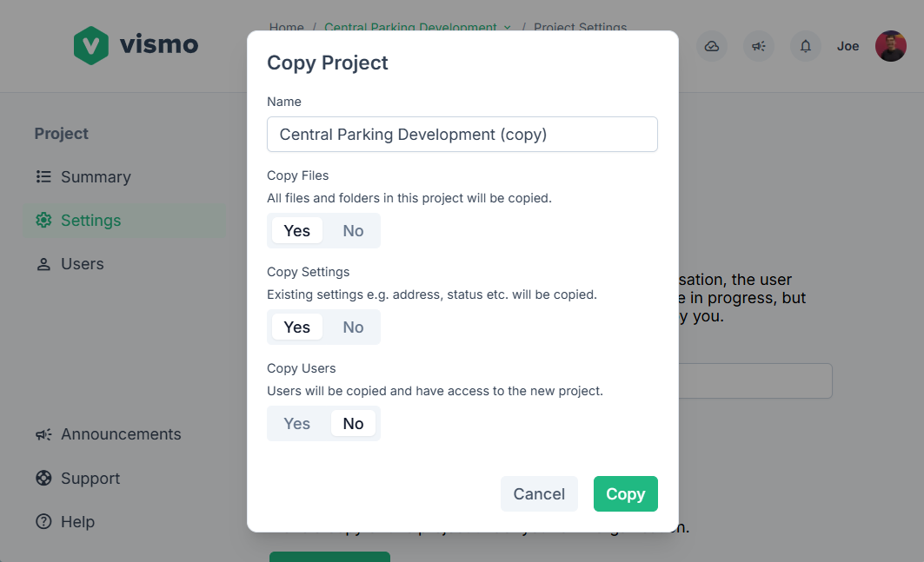This screenshot has width=924, height=562.
Task: Set Copy Settings to No
Action: (x=353, y=327)
